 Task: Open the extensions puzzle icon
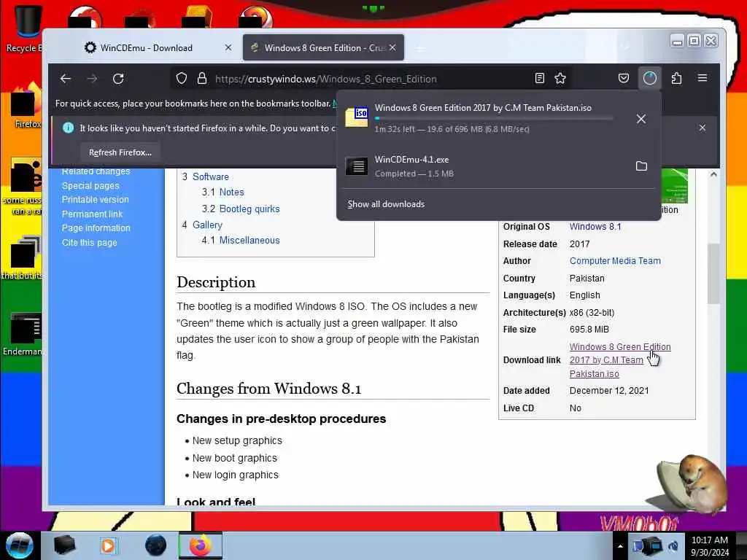pos(676,78)
